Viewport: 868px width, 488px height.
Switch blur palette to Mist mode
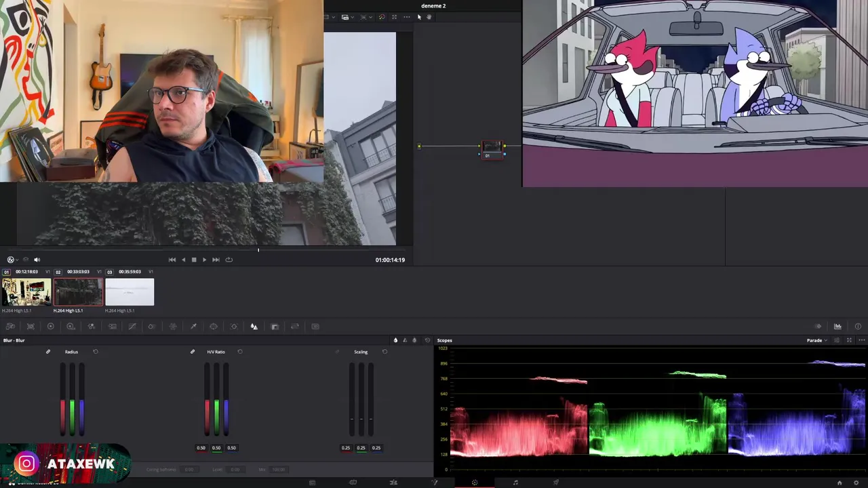point(414,340)
